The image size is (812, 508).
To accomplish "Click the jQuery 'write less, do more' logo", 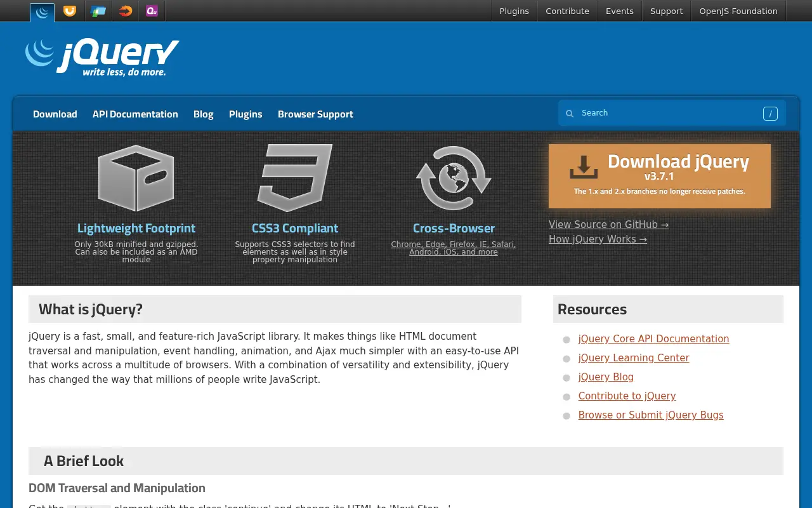I will [102, 58].
